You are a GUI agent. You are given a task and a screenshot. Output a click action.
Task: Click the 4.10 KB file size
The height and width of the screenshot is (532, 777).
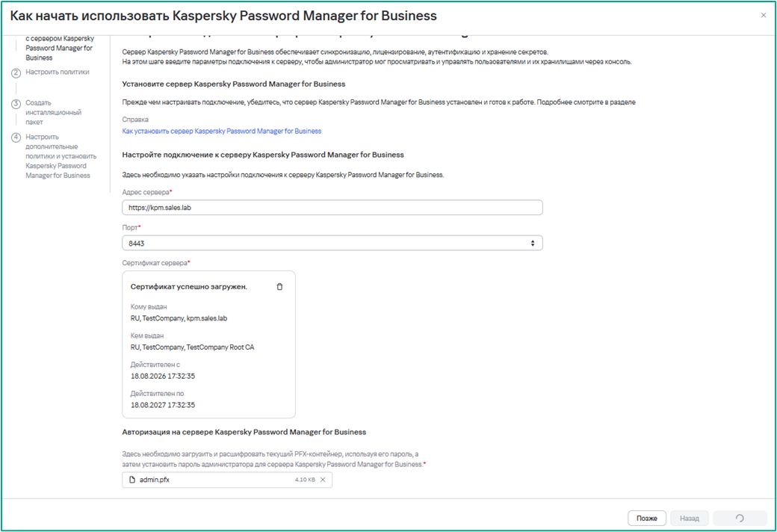coord(305,480)
